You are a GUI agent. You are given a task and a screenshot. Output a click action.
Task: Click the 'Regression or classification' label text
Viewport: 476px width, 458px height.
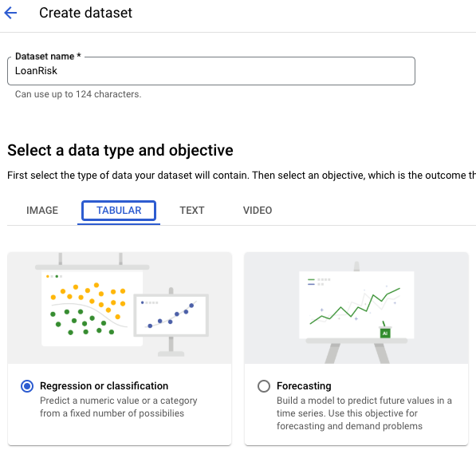(104, 385)
